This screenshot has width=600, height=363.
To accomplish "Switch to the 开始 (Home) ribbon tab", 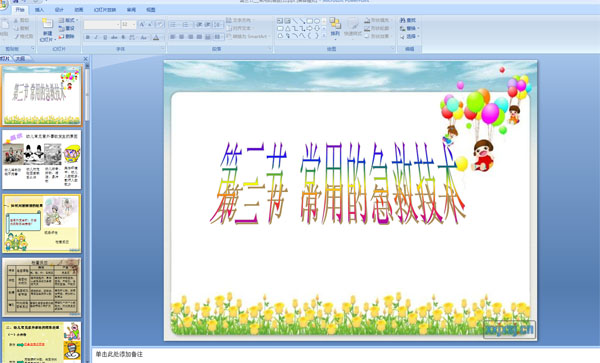I will [20, 10].
